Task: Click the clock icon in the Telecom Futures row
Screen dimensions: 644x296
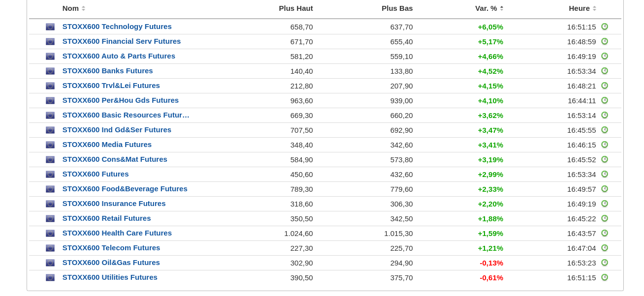Action: [605, 248]
